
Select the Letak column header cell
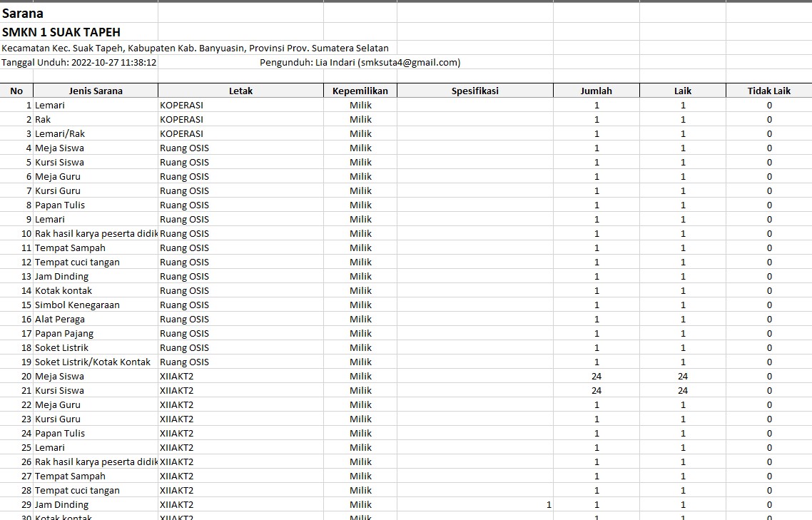click(240, 91)
